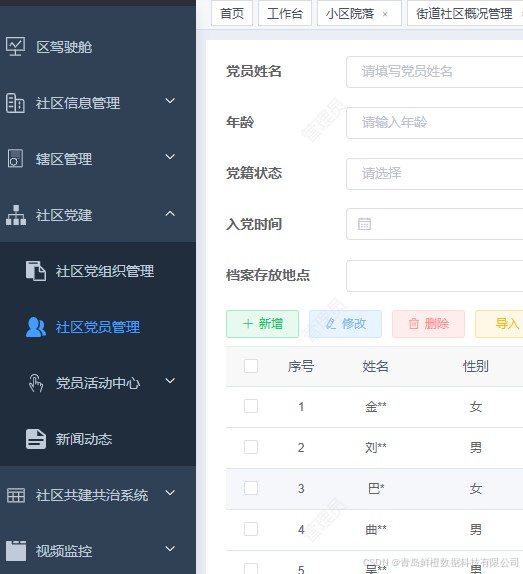The width and height of the screenshot is (523, 574).
Task: Expand the 社区信息管理 menu chevron
Action: [x=170, y=101]
